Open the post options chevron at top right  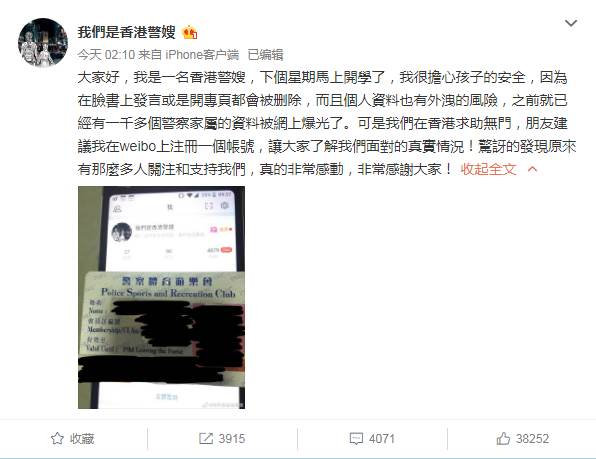click(571, 23)
